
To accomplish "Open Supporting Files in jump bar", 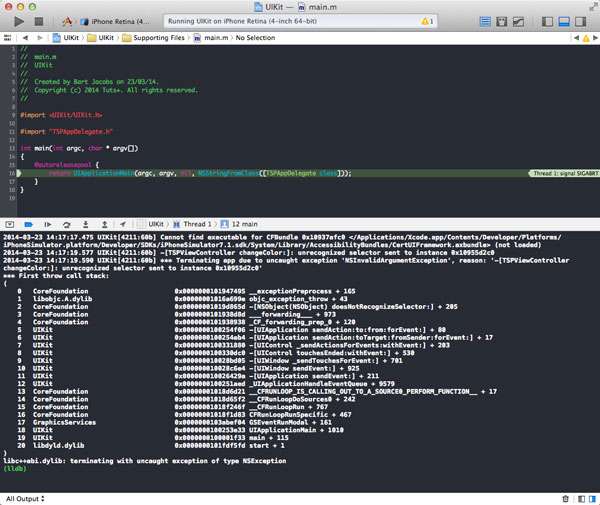I will point(153,37).
